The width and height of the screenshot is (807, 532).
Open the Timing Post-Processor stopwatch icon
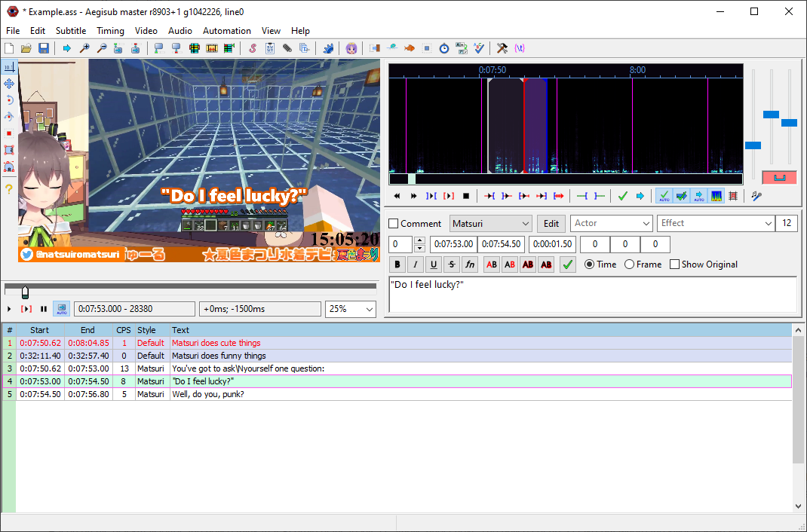pyautogui.click(x=444, y=48)
